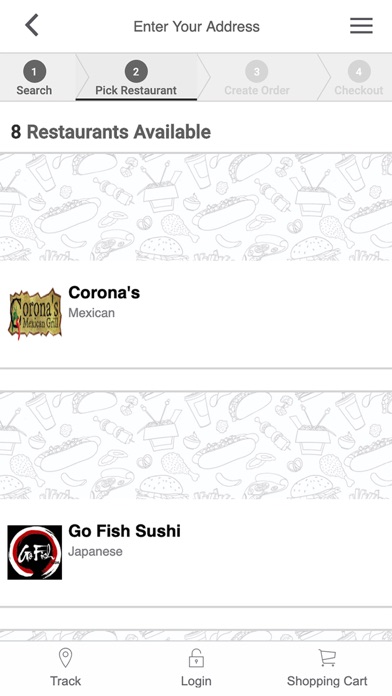Tap the back arrow icon
Screen dimensions: 392x696
[32, 25]
